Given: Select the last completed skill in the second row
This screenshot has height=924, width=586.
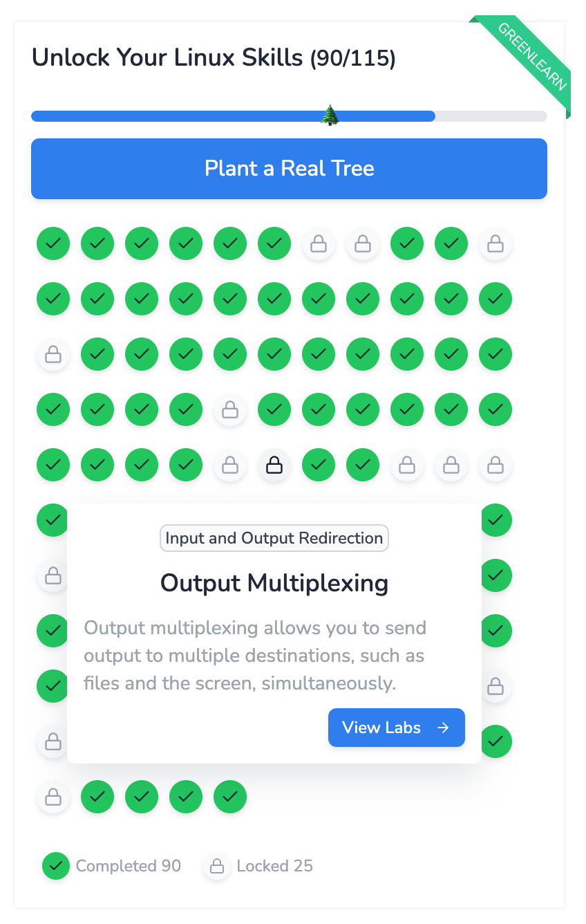Looking at the screenshot, I should (x=495, y=299).
